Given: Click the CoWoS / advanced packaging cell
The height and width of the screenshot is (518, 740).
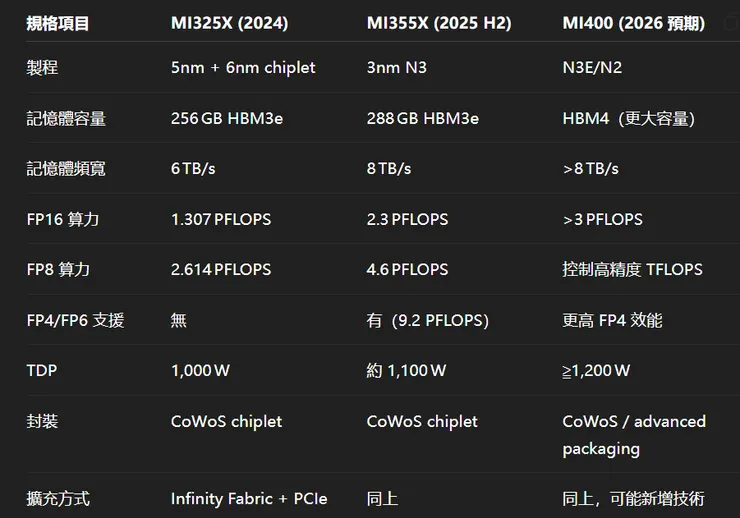Looking at the screenshot, I should coord(634,435).
